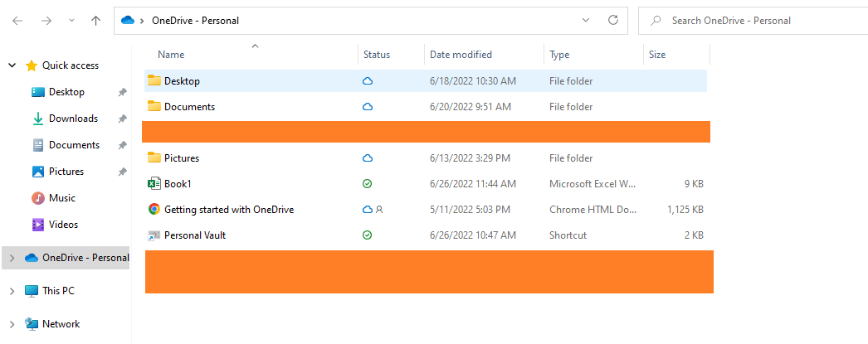Click the Shortcut type cell

click(x=568, y=235)
